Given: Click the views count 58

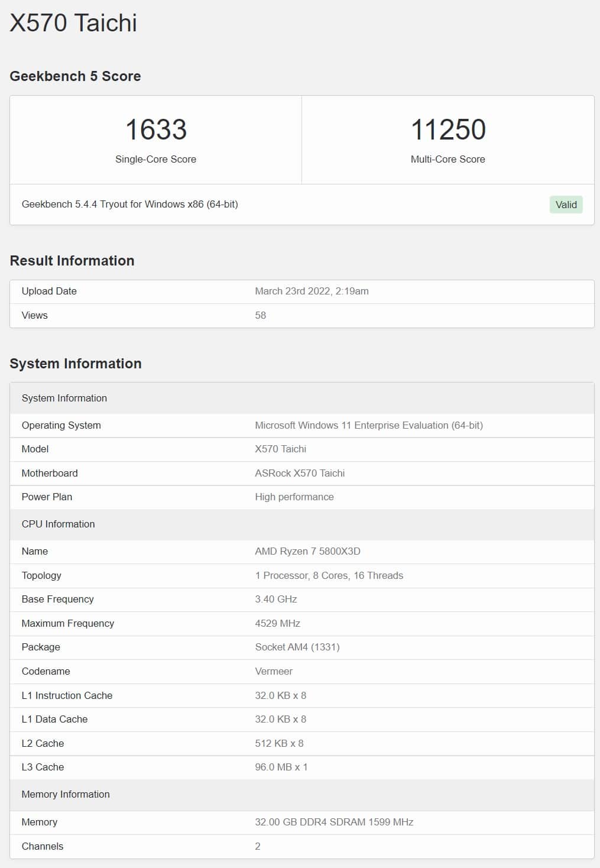Looking at the screenshot, I should [261, 315].
